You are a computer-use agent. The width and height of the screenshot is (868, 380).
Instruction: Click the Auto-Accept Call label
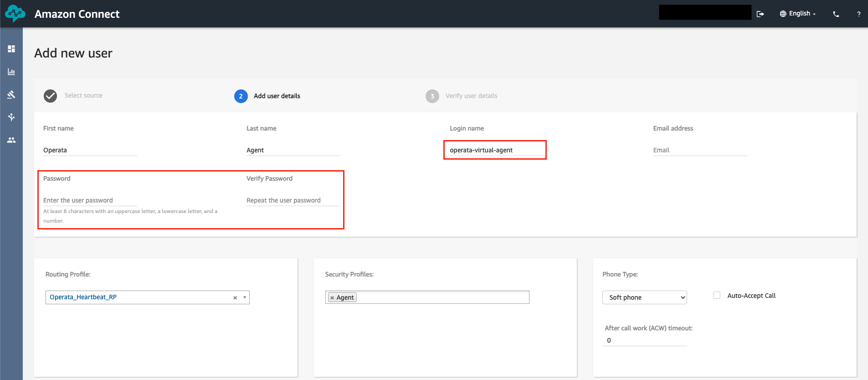(751, 296)
